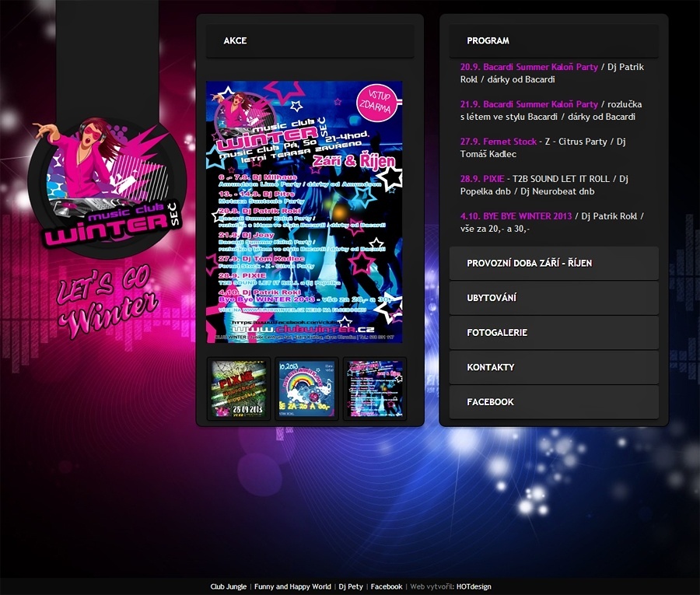Open the Dj Pety footer link
700x595 pixels.
[351, 586]
